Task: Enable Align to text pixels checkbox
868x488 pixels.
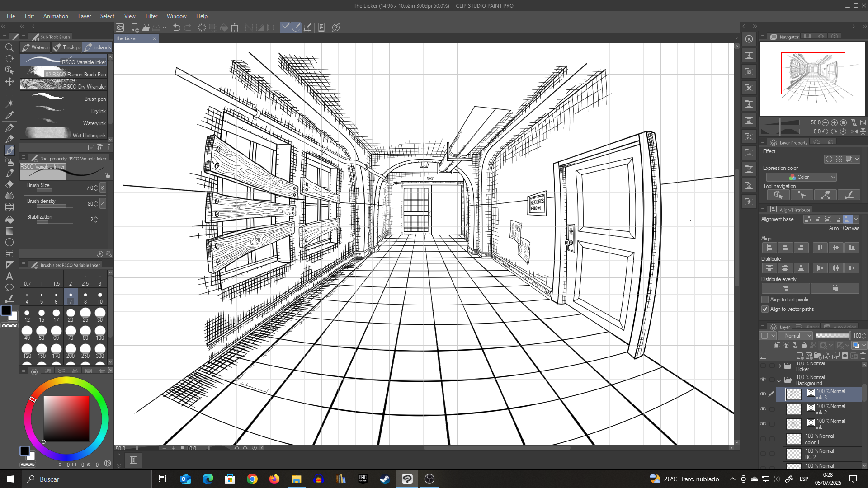Action: (x=765, y=300)
